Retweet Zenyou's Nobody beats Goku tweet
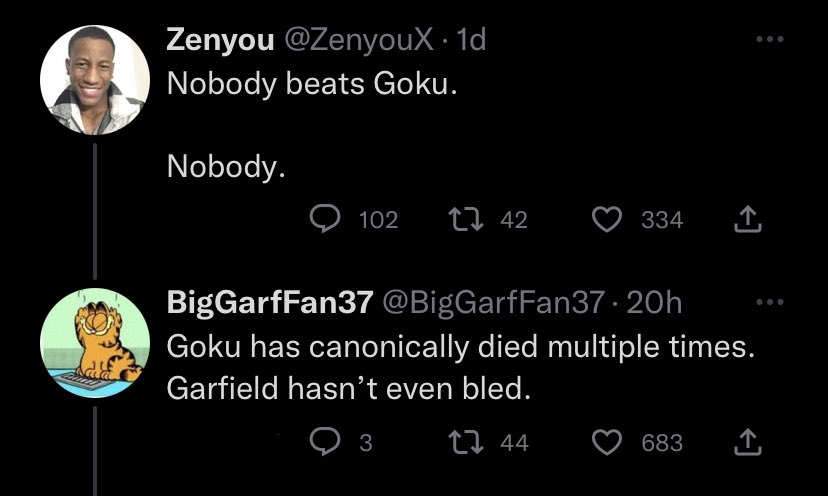Screen dimensions: 828x496 pyautogui.click(x=462, y=219)
